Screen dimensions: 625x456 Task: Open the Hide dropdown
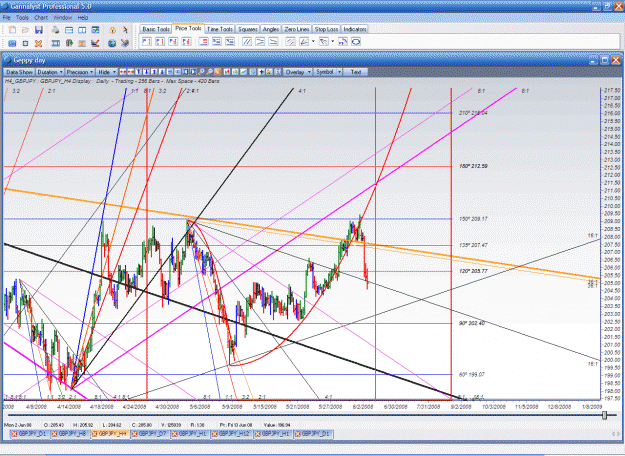[107, 72]
